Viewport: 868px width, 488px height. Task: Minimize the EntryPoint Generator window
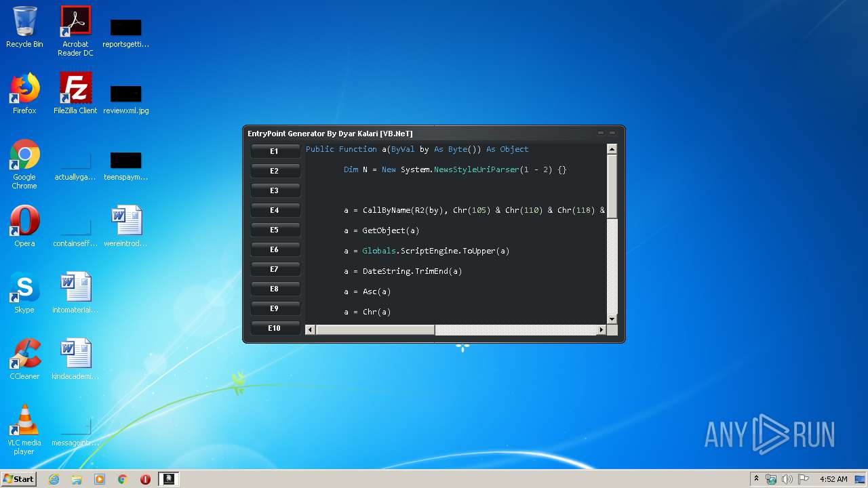tap(601, 133)
